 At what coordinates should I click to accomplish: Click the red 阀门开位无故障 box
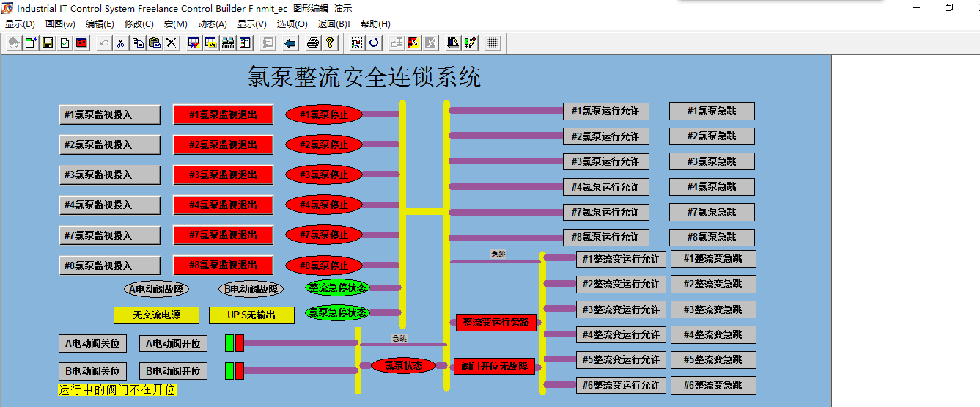(495, 366)
